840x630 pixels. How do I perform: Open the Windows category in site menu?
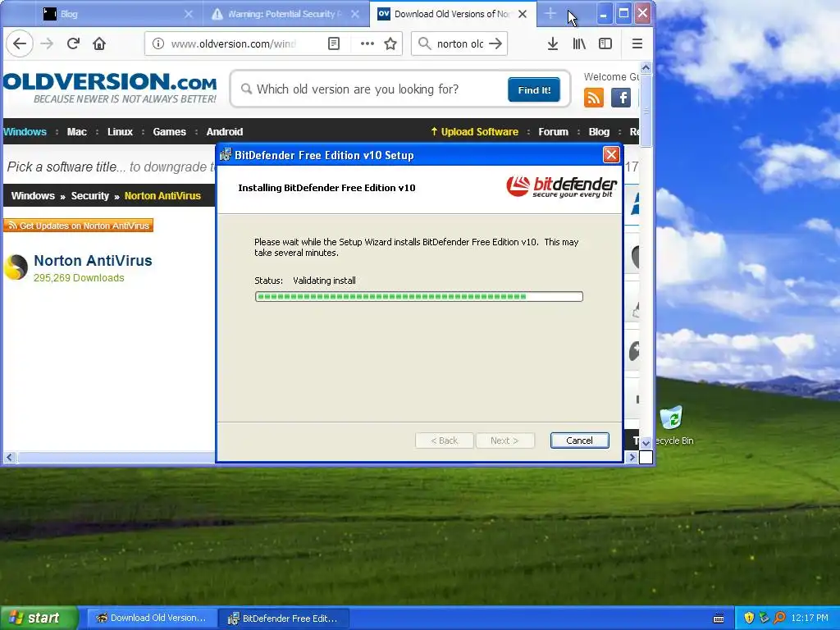pyautogui.click(x=25, y=132)
